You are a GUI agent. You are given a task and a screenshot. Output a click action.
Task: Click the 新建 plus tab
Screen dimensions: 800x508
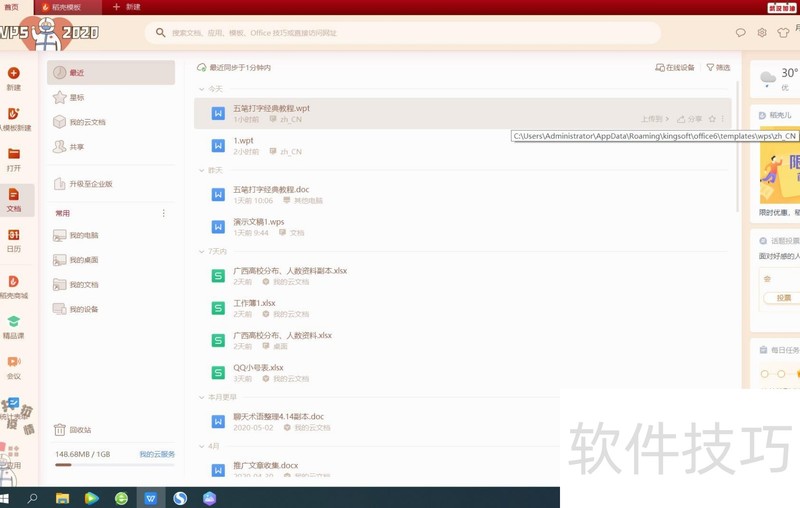pos(127,7)
